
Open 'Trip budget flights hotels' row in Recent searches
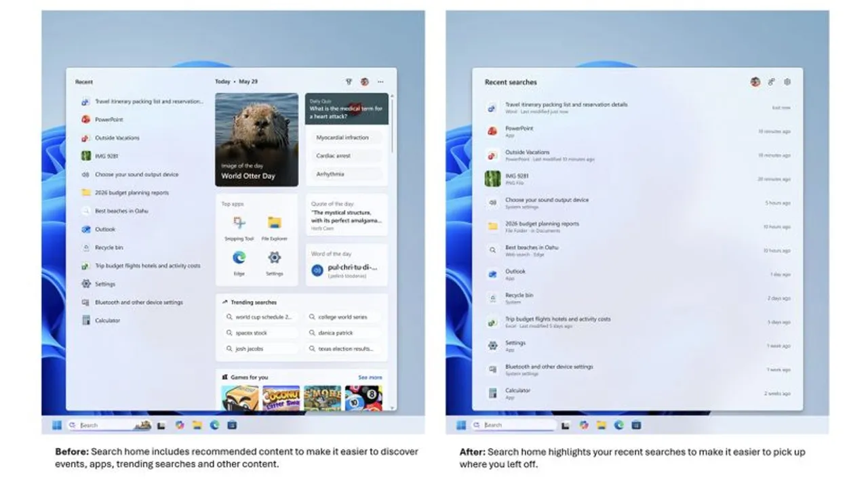pyautogui.click(x=637, y=322)
